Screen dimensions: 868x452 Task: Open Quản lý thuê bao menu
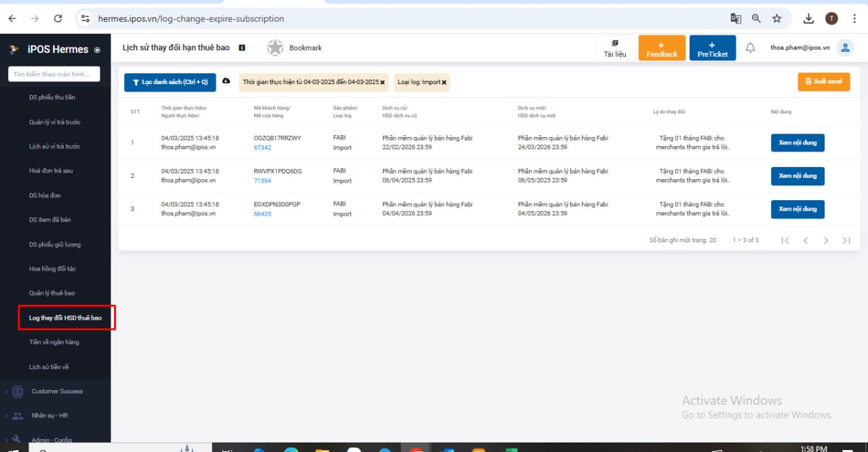tap(52, 293)
